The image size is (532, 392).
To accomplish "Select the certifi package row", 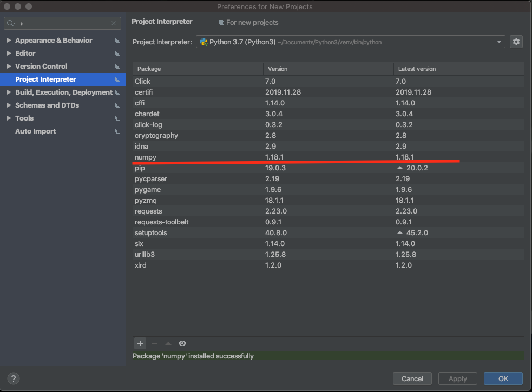I will tap(329, 92).
